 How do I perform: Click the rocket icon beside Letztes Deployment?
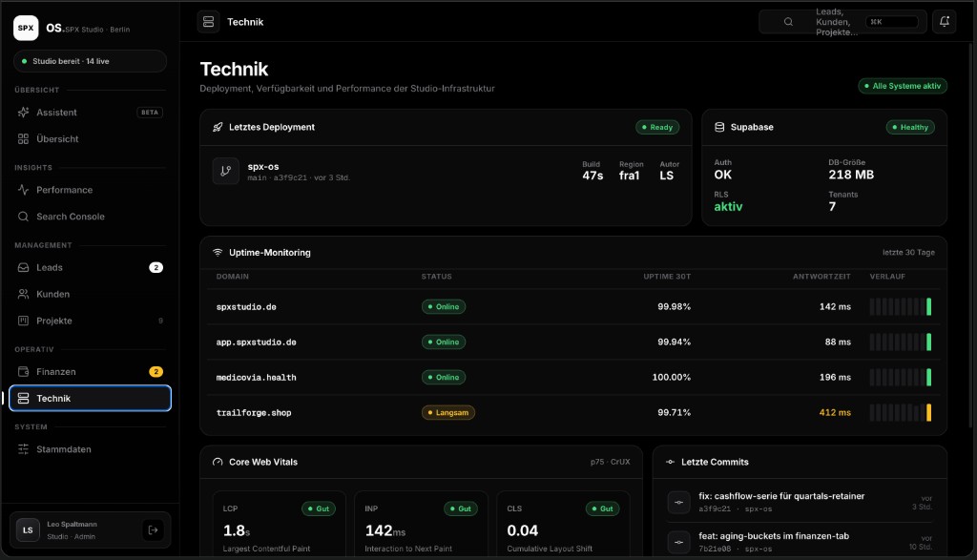point(218,127)
